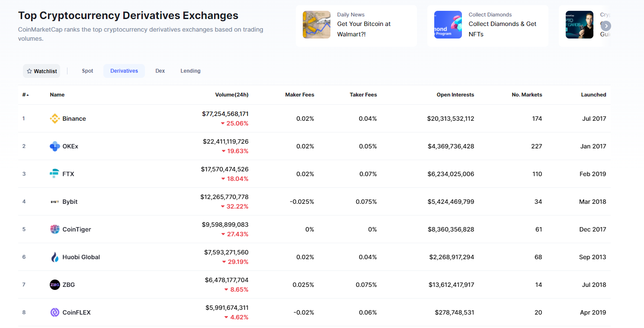Viewport: 644px width, 328px height.
Task: Click the FTX logo icon
Action: click(x=54, y=174)
